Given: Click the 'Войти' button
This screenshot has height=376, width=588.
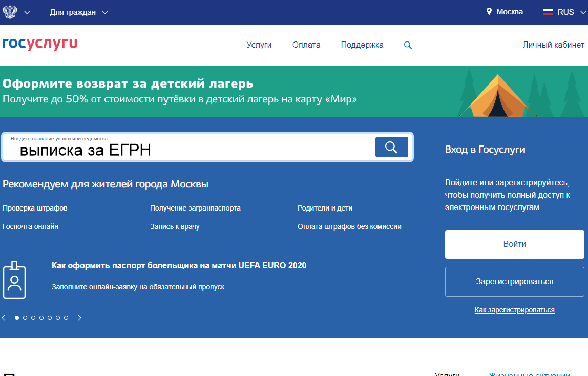Looking at the screenshot, I should tap(514, 244).
